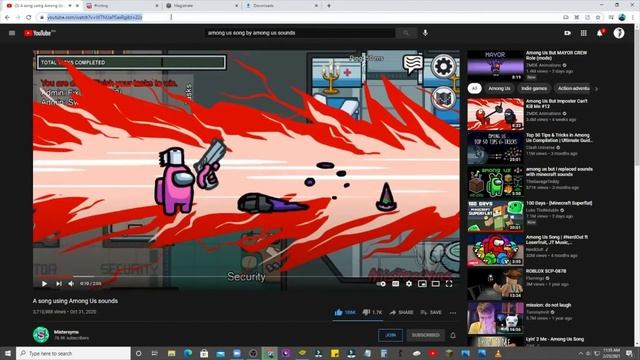This screenshot has width=640, height=360.
Task: Open File Explorer in the taskbar
Action: (x=171, y=353)
